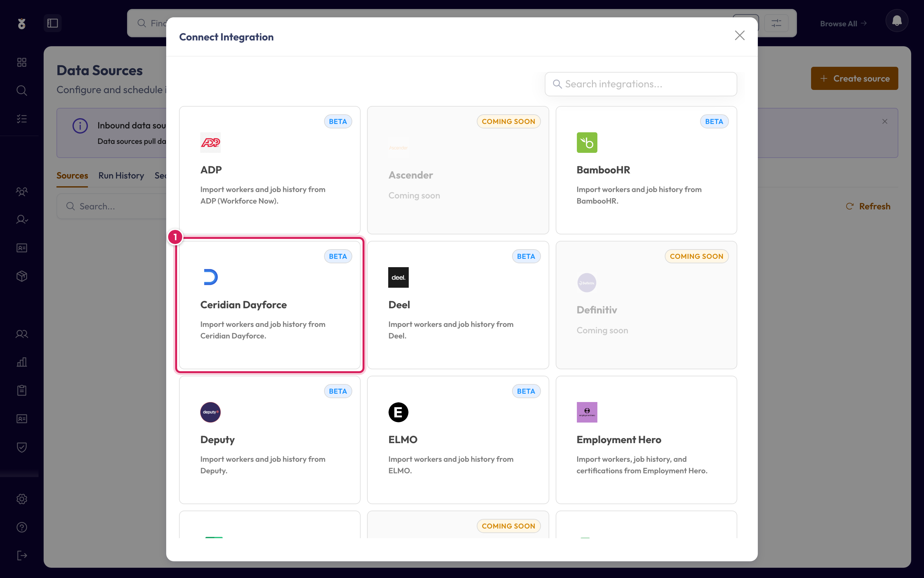This screenshot has height=578, width=924.
Task: Click the Data Sources search field
Action: [x=112, y=206]
